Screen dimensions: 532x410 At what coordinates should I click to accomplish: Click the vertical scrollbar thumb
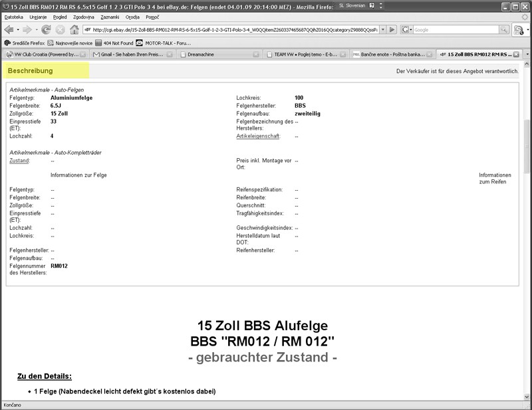[527, 146]
